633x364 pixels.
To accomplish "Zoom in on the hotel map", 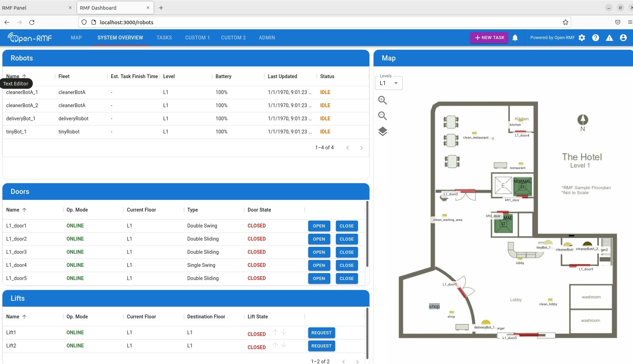I will [382, 100].
